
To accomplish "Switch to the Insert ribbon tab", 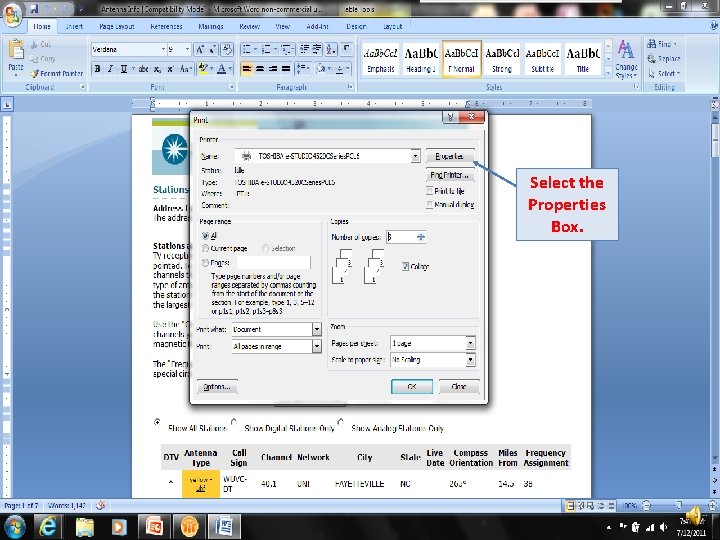I will 74,27.
